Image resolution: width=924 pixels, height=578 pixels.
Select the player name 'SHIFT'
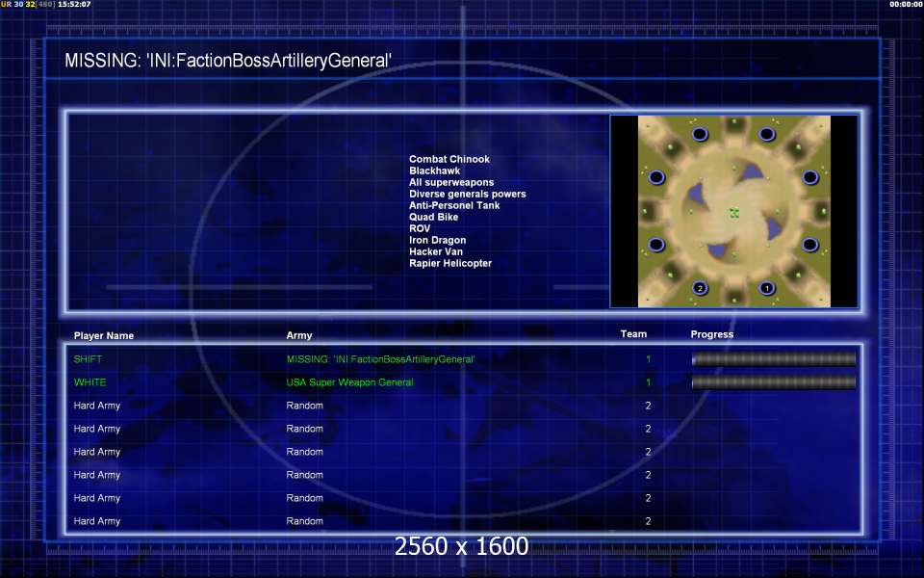click(x=88, y=359)
